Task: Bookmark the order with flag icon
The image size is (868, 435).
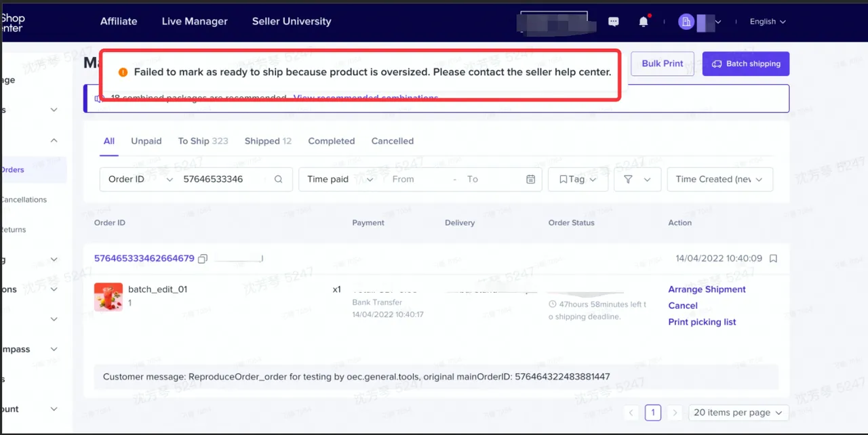Action: pos(773,259)
